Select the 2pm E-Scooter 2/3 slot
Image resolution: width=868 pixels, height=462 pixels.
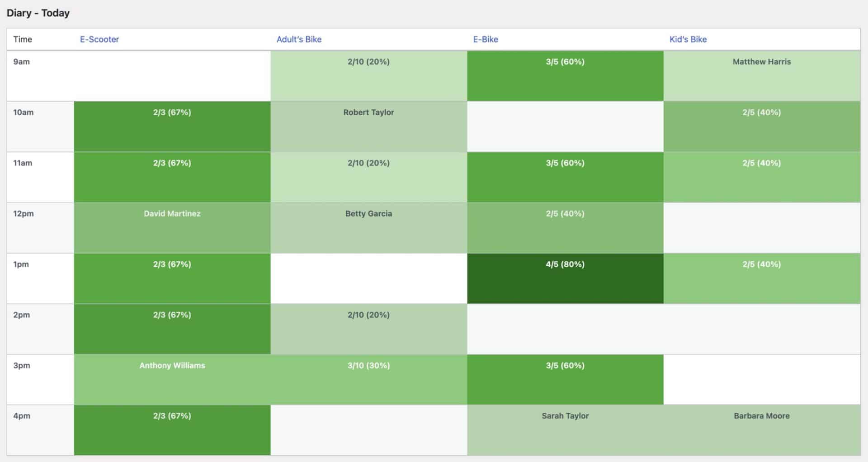[x=172, y=329]
